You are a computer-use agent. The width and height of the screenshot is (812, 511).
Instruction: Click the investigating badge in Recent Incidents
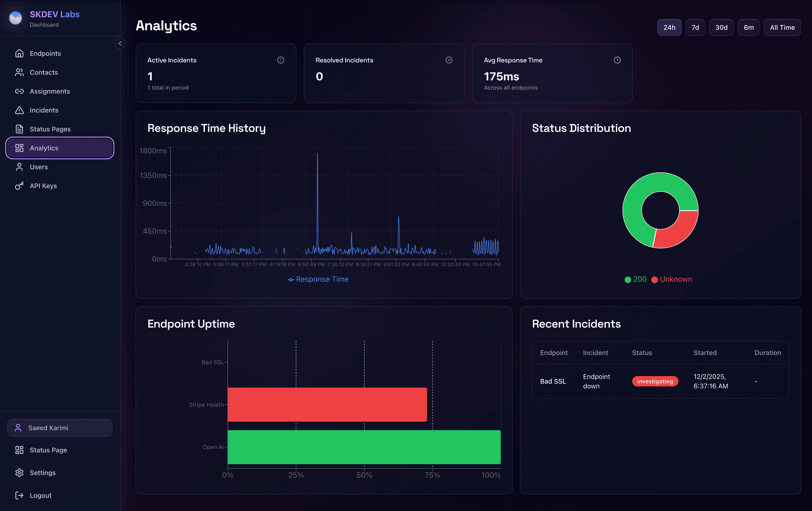[x=655, y=381]
